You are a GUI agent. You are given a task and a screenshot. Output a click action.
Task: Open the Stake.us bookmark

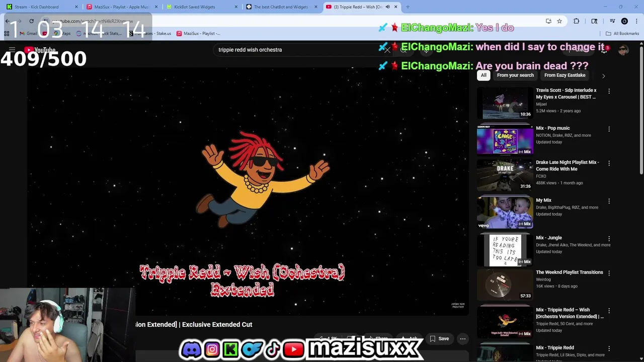(x=150, y=34)
